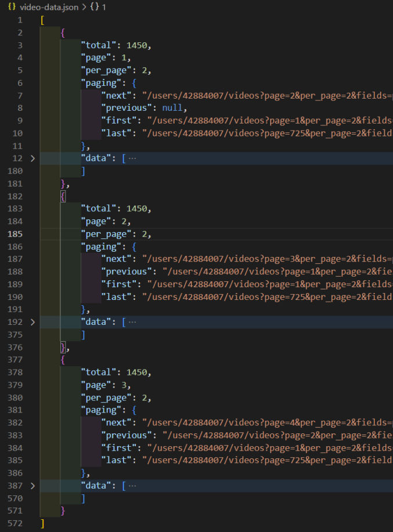The image size is (393, 532).
Task: Click the "next" key on line 7
Action: (117, 96)
